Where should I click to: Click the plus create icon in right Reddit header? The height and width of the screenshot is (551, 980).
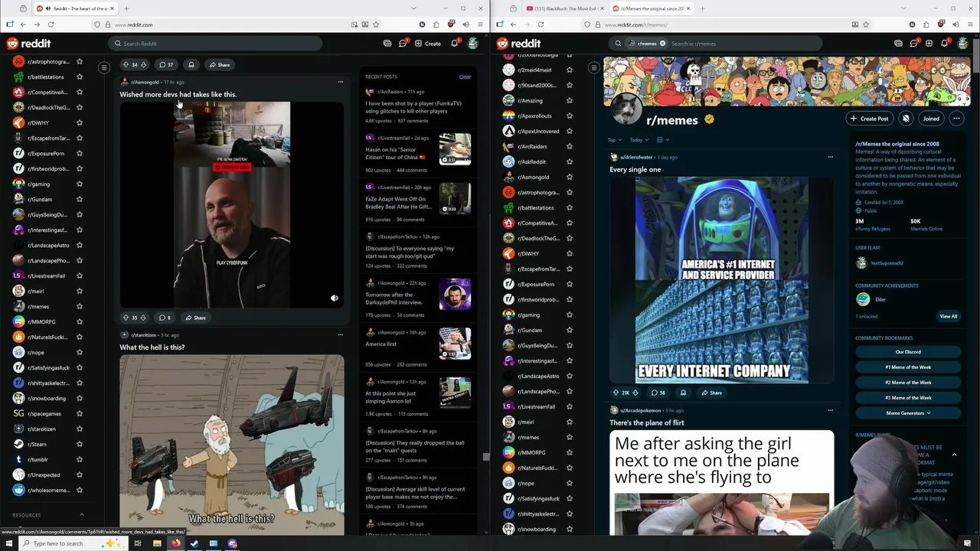pos(929,44)
